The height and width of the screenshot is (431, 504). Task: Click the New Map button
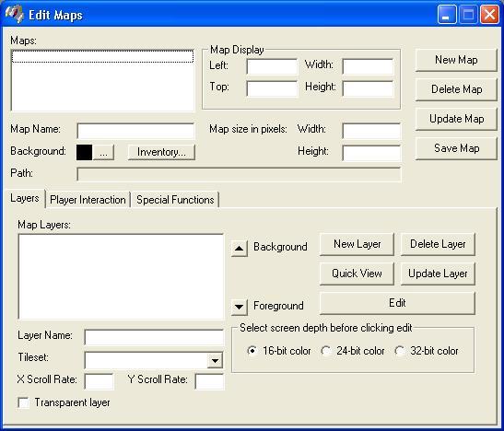[x=456, y=60]
